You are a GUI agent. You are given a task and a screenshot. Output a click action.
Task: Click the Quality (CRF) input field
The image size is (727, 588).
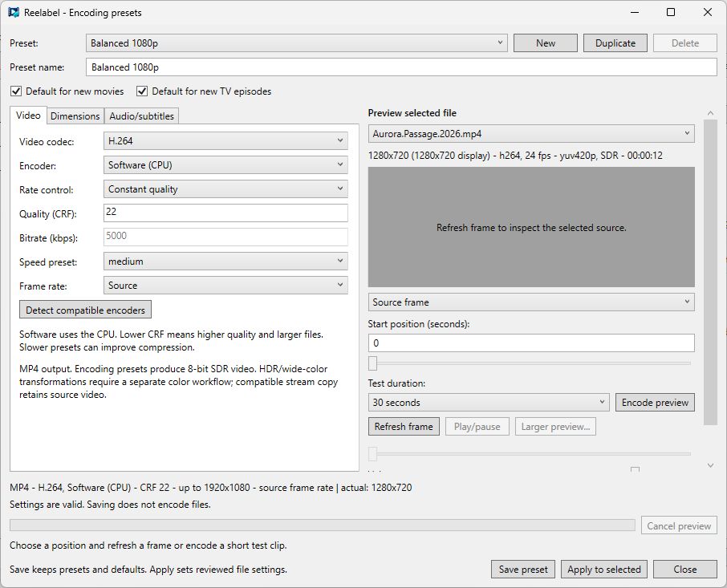[x=225, y=213]
